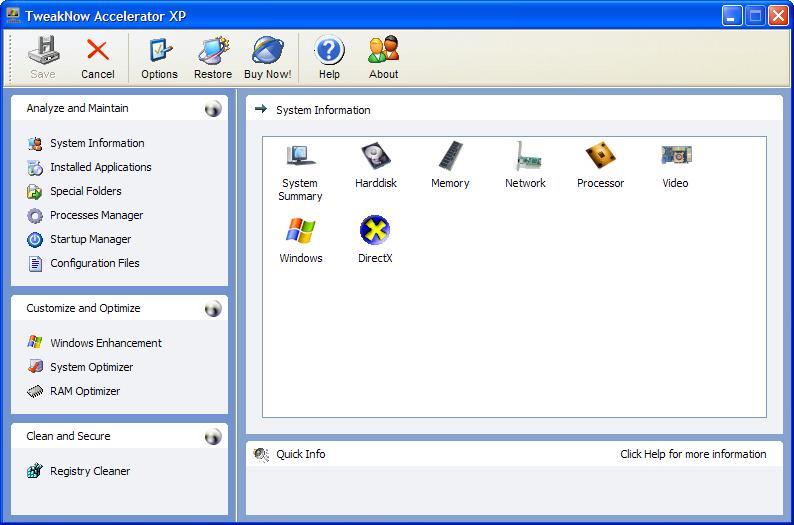This screenshot has width=794, height=525.
Task: Open Windows Enhancement in the sidebar
Action: click(95, 343)
